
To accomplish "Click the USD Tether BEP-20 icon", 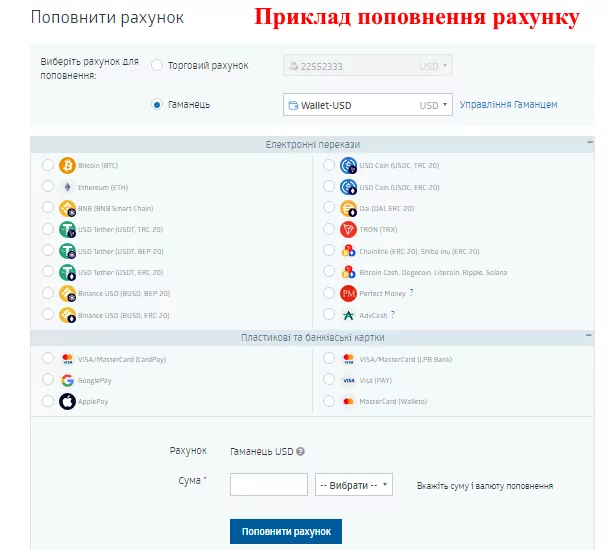I will [67, 251].
